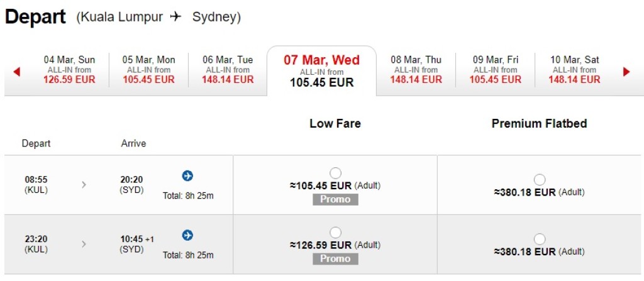Select Low Fare 105.45 EUR radio button
644x281 pixels.
335,173
